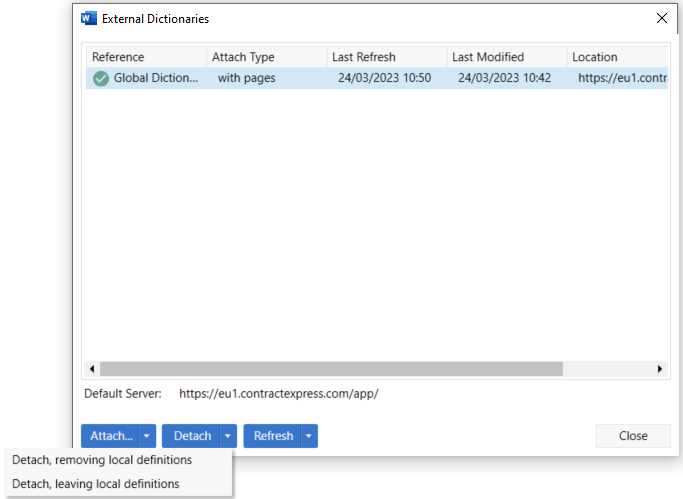
Task: Click the horizontal scrollbar thumb
Action: [x=331, y=369]
